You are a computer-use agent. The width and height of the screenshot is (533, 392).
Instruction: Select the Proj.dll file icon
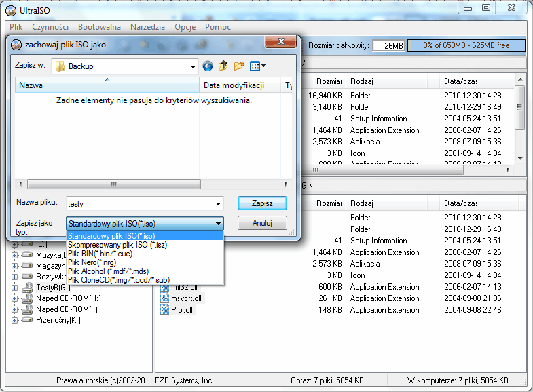[165, 310]
